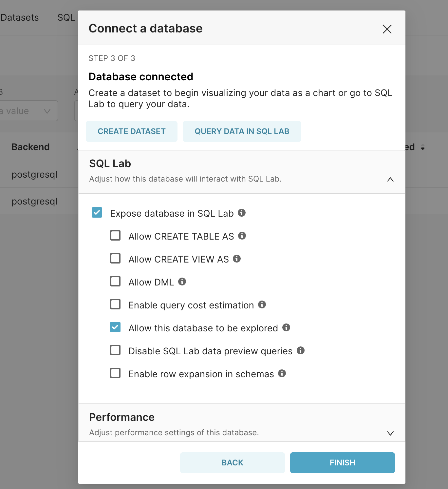
Task: Click the CREATE DATASET button
Action: (x=131, y=131)
